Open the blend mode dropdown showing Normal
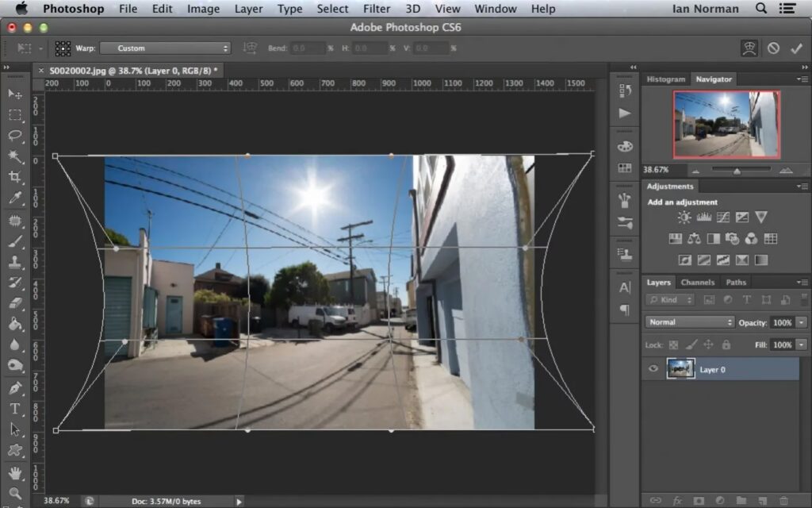 click(x=690, y=322)
